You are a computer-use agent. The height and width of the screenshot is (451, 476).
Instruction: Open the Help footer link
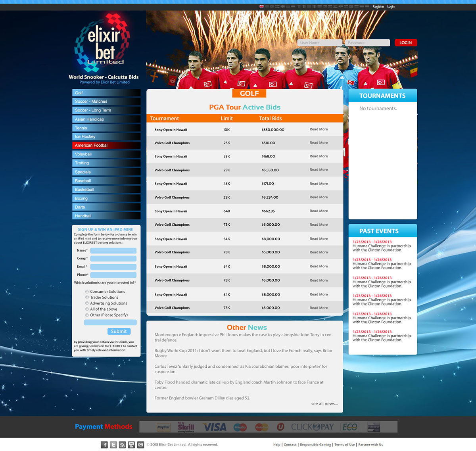click(x=277, y=445)
